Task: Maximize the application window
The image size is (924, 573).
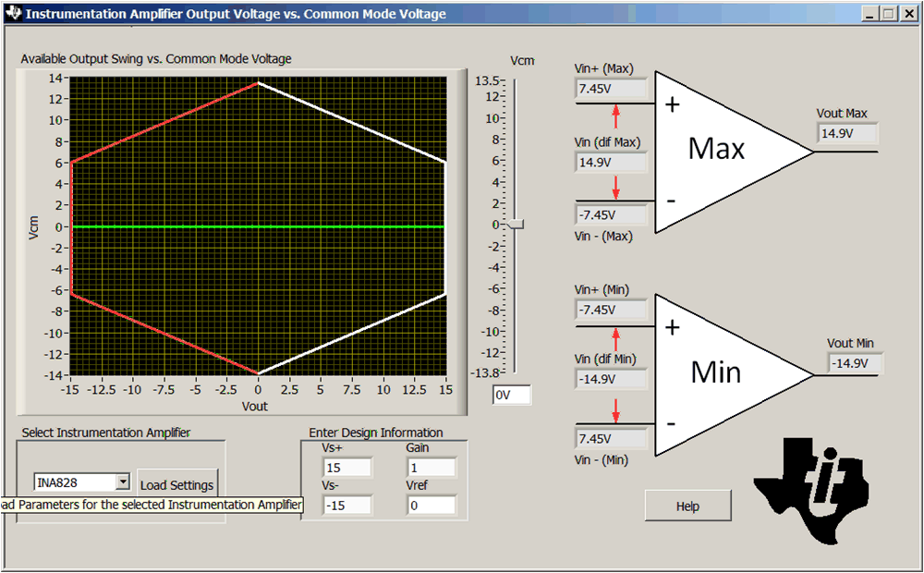Action: pos(889,14)
